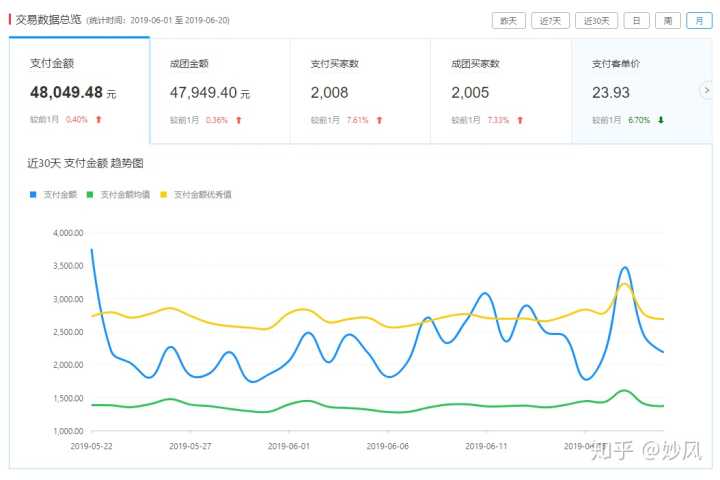The image size is (720, 480).
Task: Click the blue line peak near 2019-05-22
Action: (x=92, y=250)
